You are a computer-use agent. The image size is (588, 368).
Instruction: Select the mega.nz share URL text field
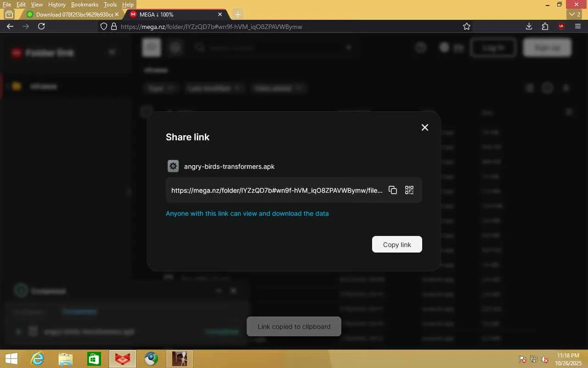coord(277,190)
